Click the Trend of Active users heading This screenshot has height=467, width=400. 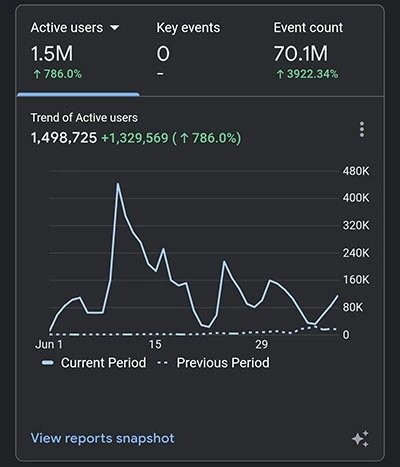(x=84, y=118)
